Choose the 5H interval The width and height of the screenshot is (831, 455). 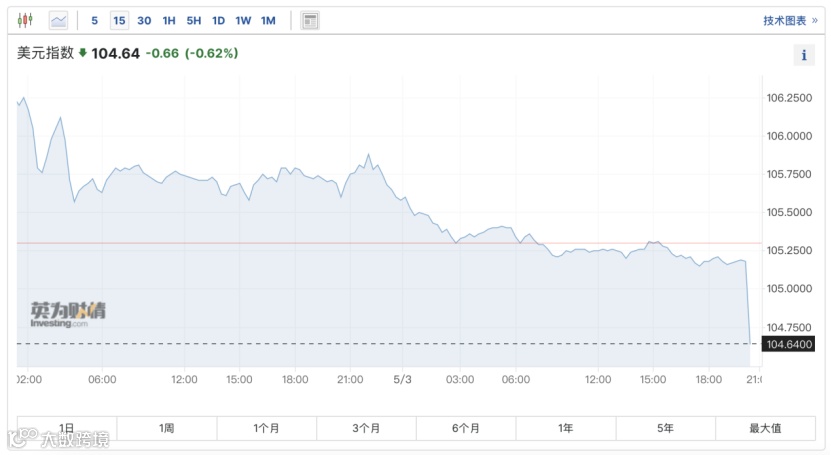tap(193, 21)
